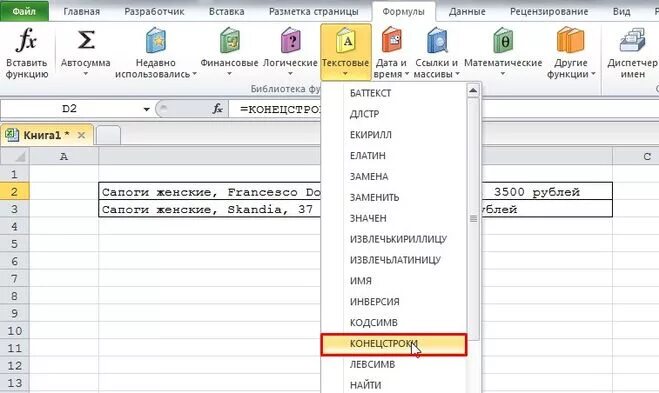Click the Insert Function fx ribbon icon
This screenshot has width=659, height=393.
(x=26, y=40)
